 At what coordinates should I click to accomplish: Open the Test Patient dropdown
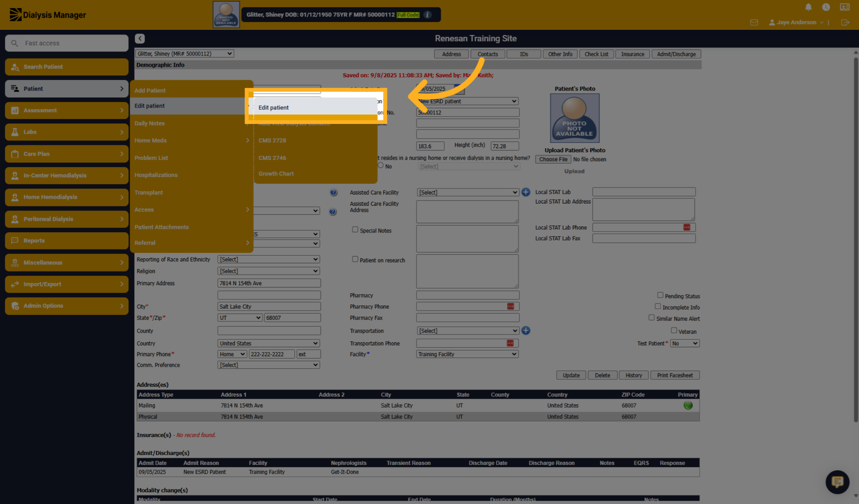click(685, 343)
